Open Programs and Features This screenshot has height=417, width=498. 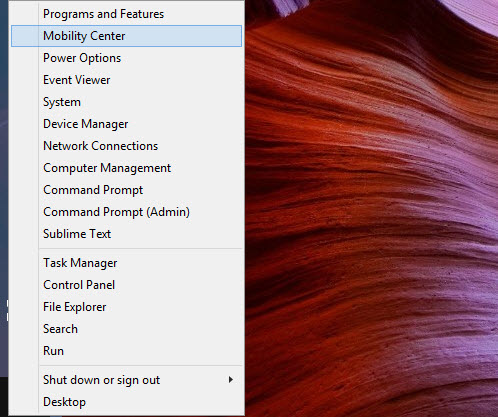coord(126,14)
